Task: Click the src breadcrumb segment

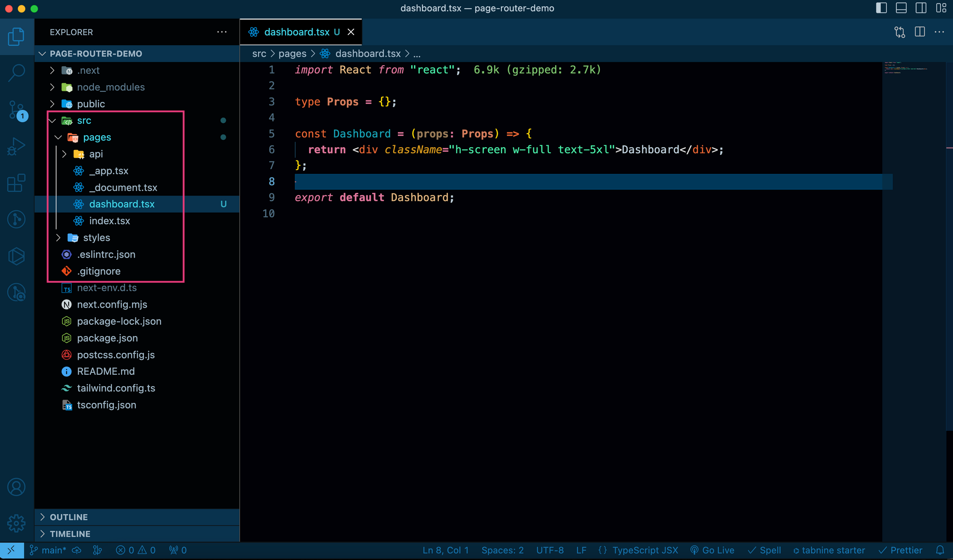Action: coord(259,54)
